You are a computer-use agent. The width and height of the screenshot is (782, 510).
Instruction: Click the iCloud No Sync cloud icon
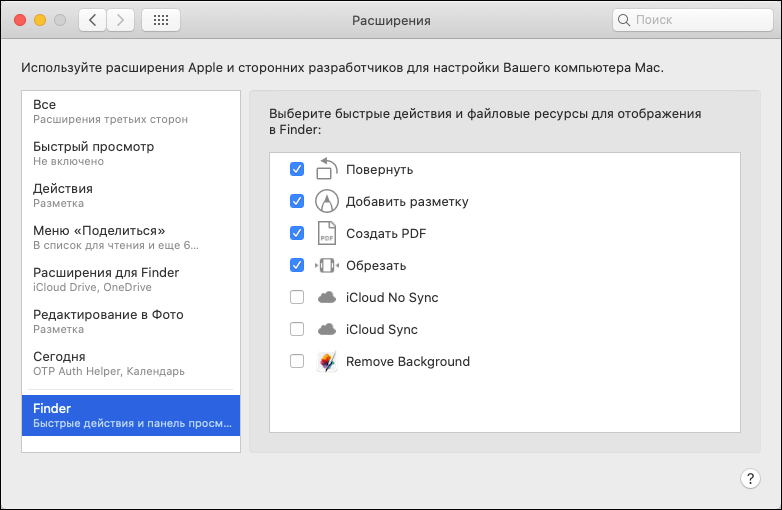point(327,298)
